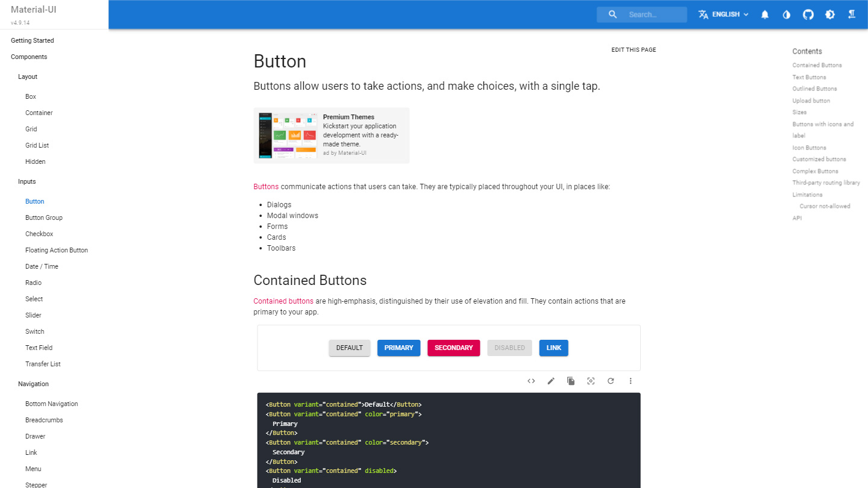The width and height of the screenshot is (868, 488).
Task: Edit the demo in CodeSandbox pencil icon
Action: coord(551,381)
